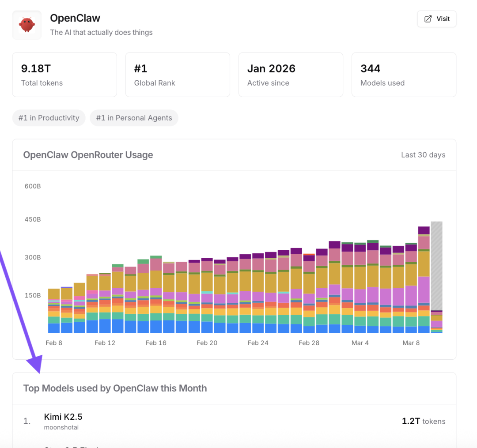The height and width of the screenshot is (448, 477).
Task: Click the #1 Global Rank card
Action: [x=178, y=75]
